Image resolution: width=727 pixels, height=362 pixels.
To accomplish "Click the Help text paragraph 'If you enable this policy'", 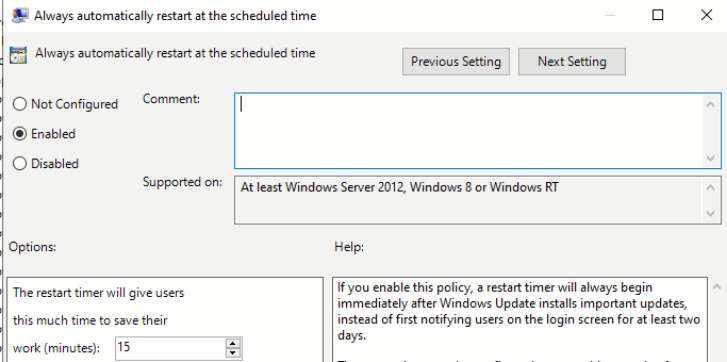I will [519, 311].
